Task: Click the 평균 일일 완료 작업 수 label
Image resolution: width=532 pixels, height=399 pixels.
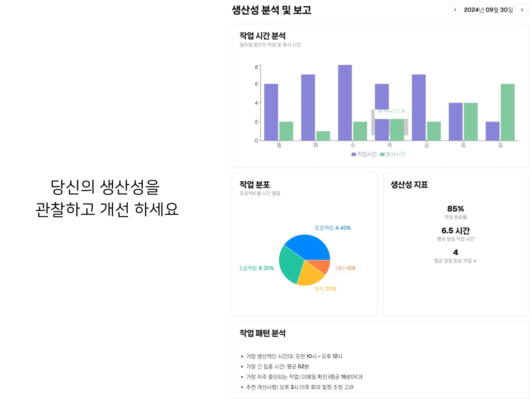Action: pyautogui.click(x=455, y=261)
